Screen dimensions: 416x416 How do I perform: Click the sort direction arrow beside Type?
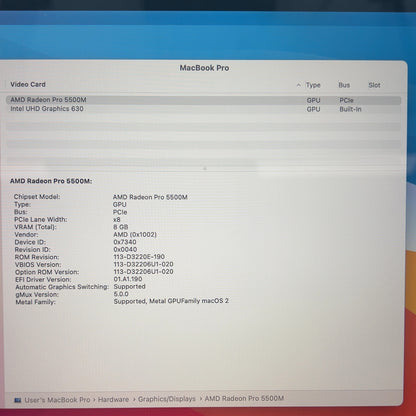point(298,85)
